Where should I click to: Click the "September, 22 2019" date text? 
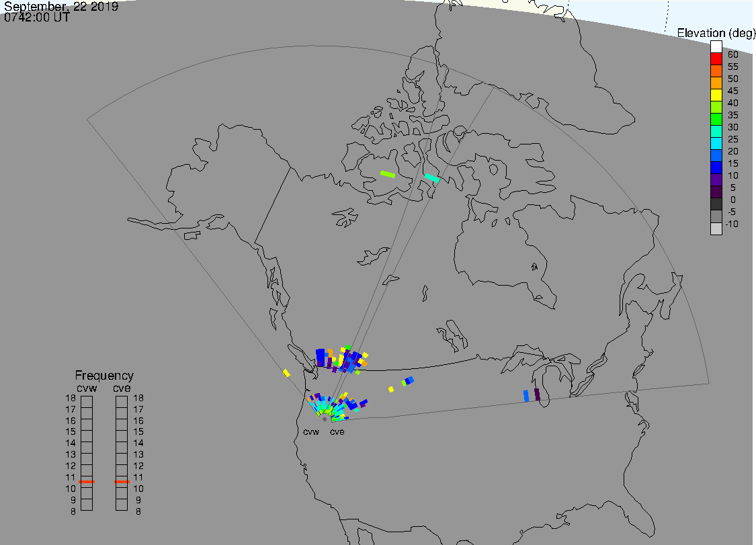[61, 6]
